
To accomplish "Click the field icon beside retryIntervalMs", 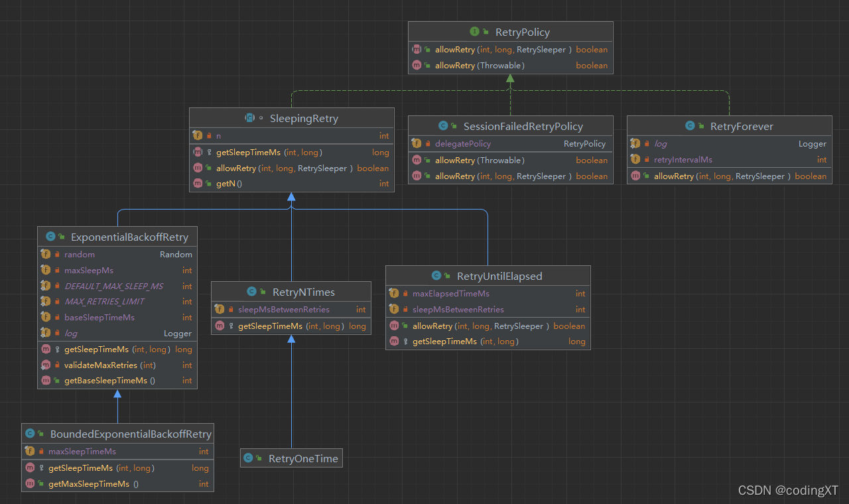I will (635, 159).
